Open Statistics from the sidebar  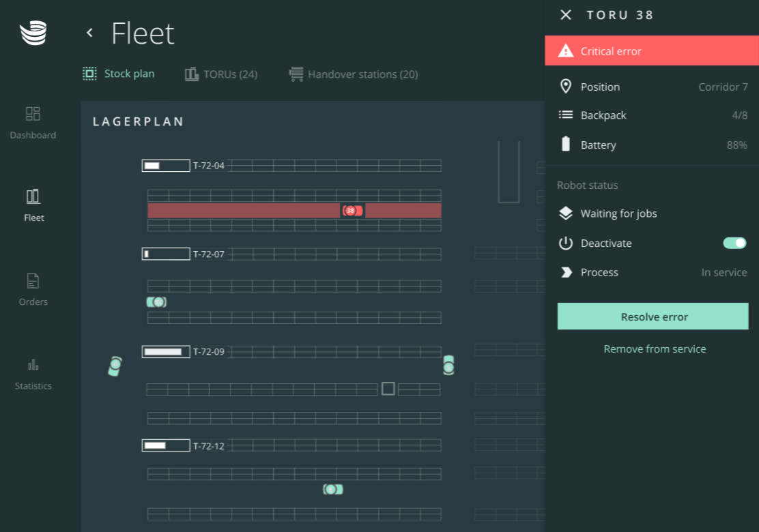coord(33,374)
